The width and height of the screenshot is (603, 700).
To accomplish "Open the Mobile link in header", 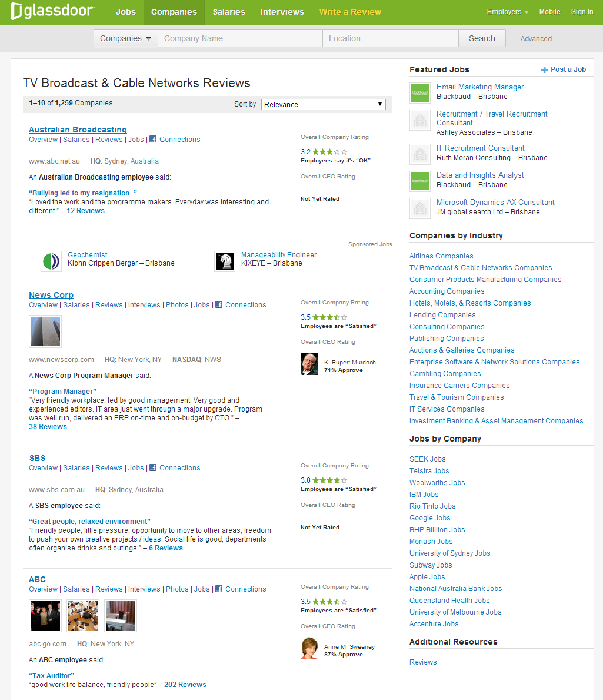I will (549, 12).
